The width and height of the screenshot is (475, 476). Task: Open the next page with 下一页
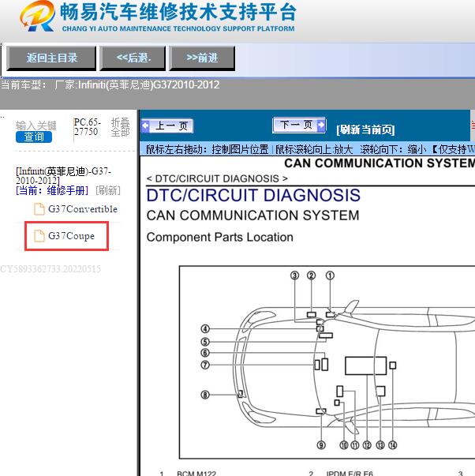pyautogui.click(x=299, y=125)
